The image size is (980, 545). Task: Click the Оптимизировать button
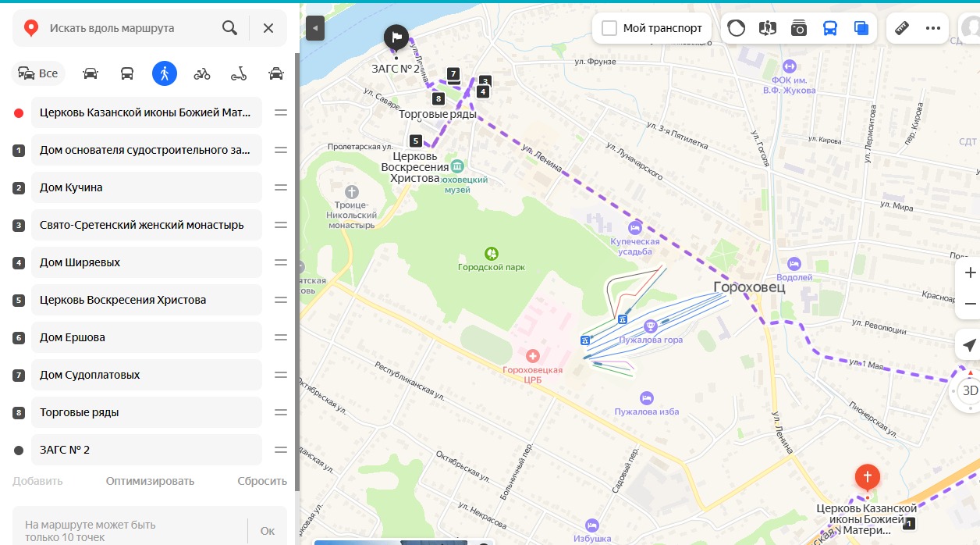point(150,481)
